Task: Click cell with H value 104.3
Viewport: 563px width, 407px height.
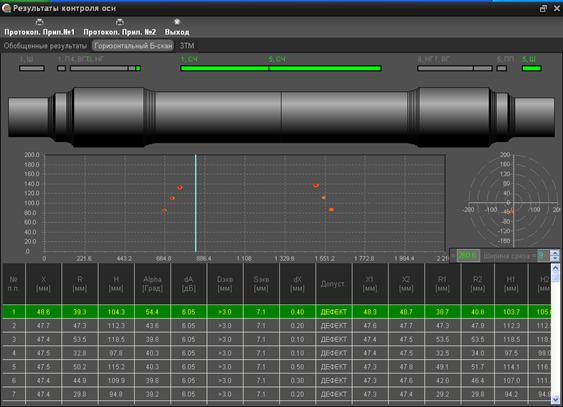Action: pyautogui.click(x=116, y=312)
